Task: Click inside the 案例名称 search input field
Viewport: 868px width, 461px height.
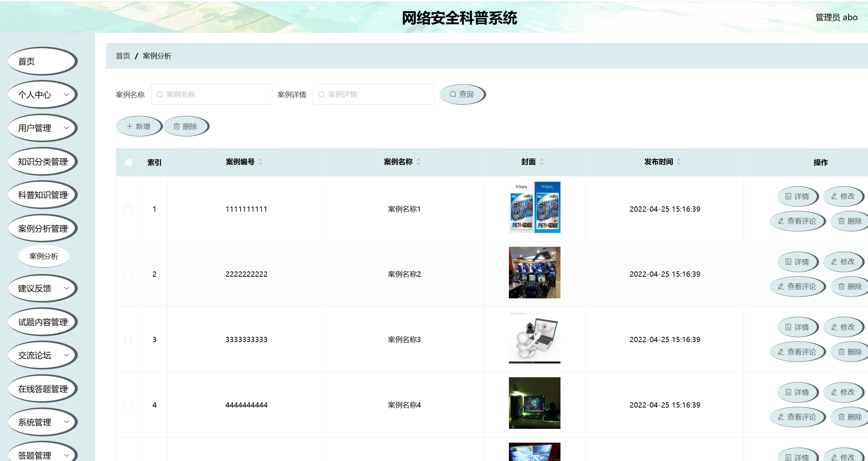Action: (x=211, y=94)
